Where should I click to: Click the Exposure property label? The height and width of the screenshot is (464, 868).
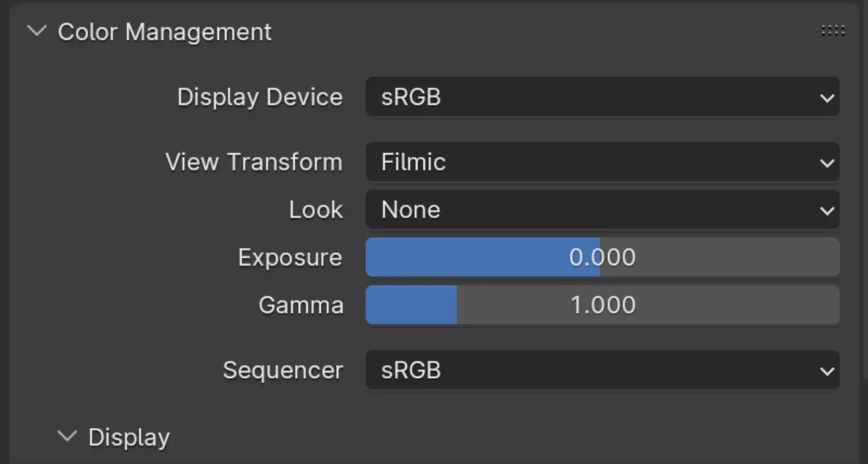pyautogui.click(x=290, y=258)
